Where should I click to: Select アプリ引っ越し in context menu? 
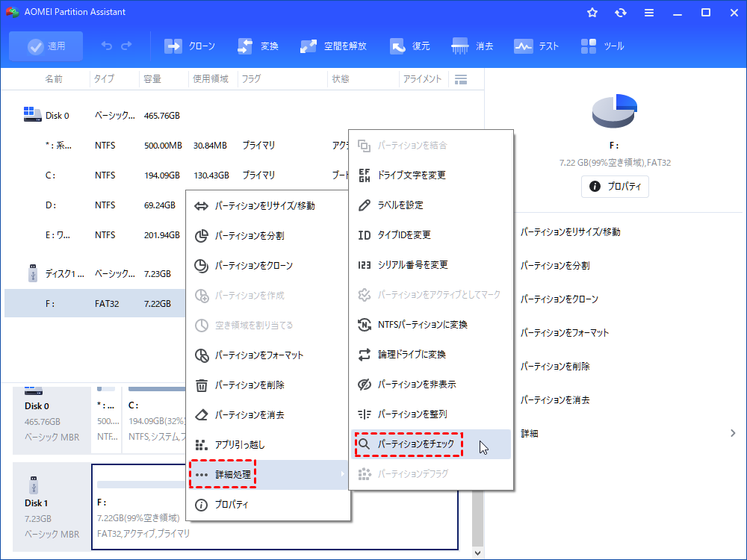(268, 445)
